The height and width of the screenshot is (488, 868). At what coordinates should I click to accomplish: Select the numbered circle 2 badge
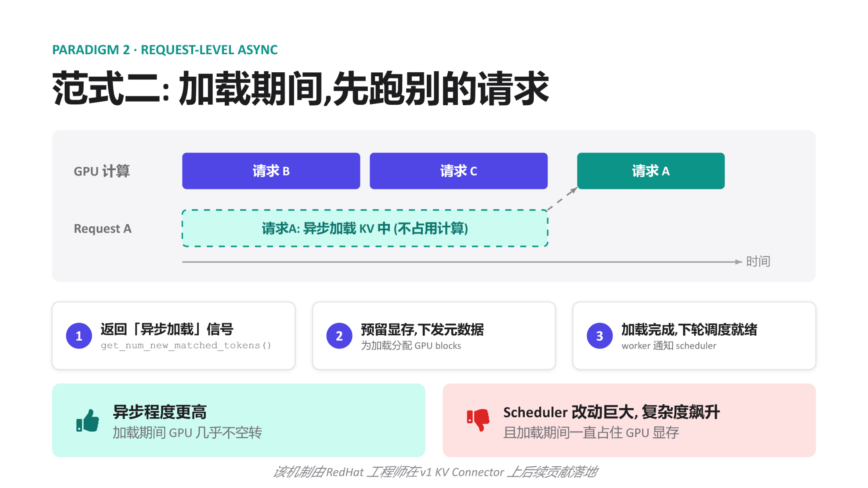click(339, 336)
